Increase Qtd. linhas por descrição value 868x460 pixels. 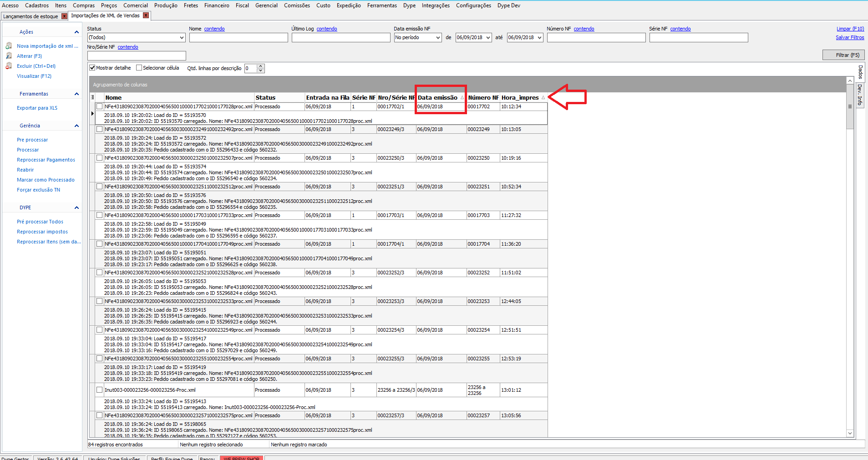(261, 66)
